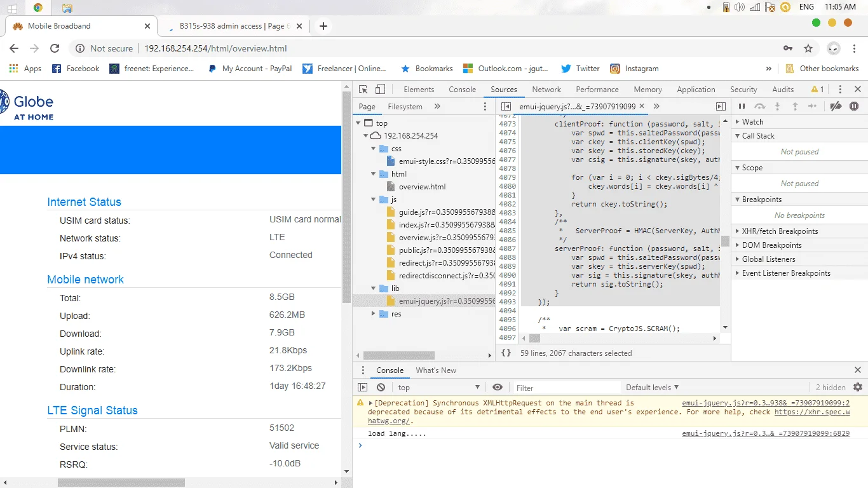The height and width of the screenshot is (488, 868).
Task: Toggle pause on exceptions
Action: pyautogui.click(x=854, y=107)
